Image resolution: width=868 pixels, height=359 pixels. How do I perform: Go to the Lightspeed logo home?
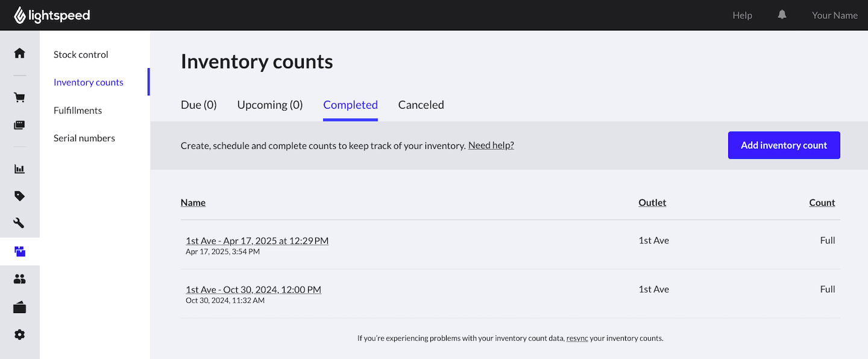[52, 16]
